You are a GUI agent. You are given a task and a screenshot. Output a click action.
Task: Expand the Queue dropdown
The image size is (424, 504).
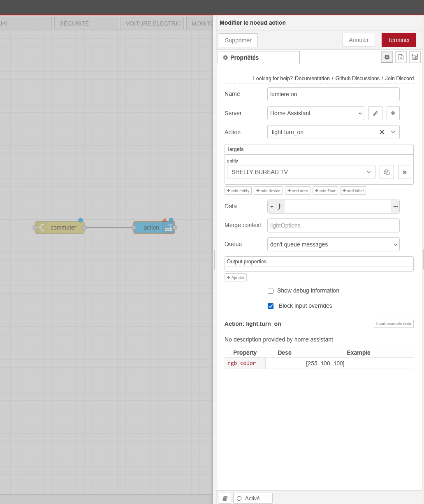334,244
